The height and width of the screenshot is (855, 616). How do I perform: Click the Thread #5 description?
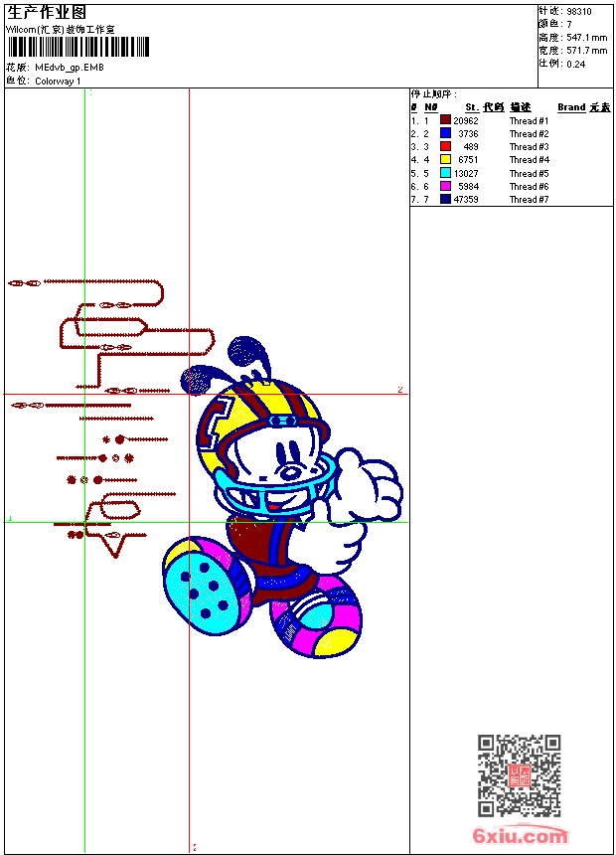pyautogui.click(x=530, y=174)
